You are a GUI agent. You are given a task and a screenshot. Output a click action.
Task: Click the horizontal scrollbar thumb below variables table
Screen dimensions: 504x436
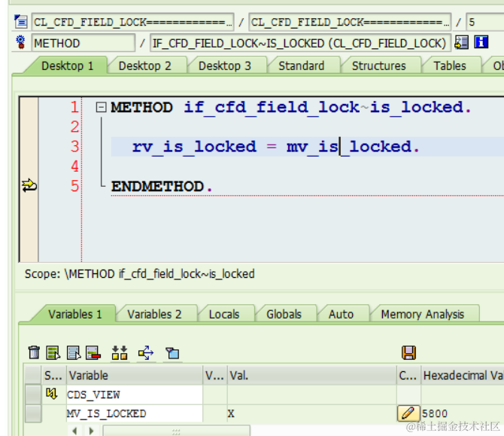176,431
